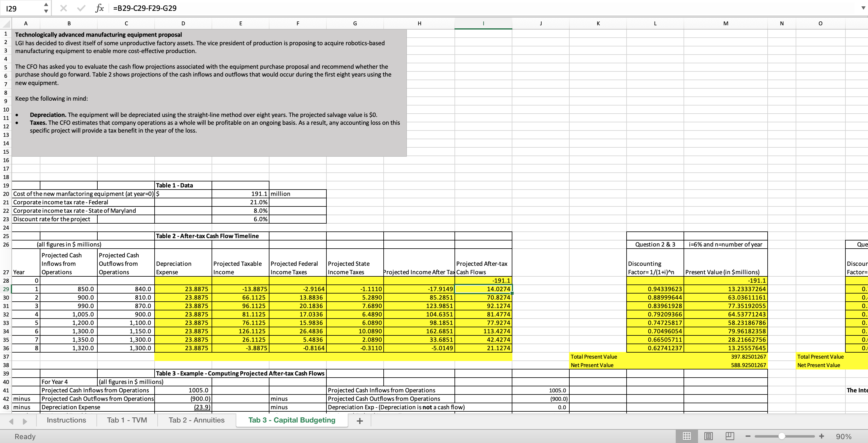The width and height of the screenshot is (868, 443).
Task: Click inside the formula bar
Action: [x=236, y=8]
